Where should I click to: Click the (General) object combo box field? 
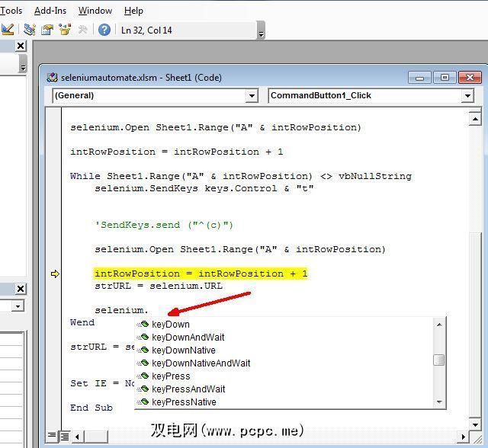155,96
